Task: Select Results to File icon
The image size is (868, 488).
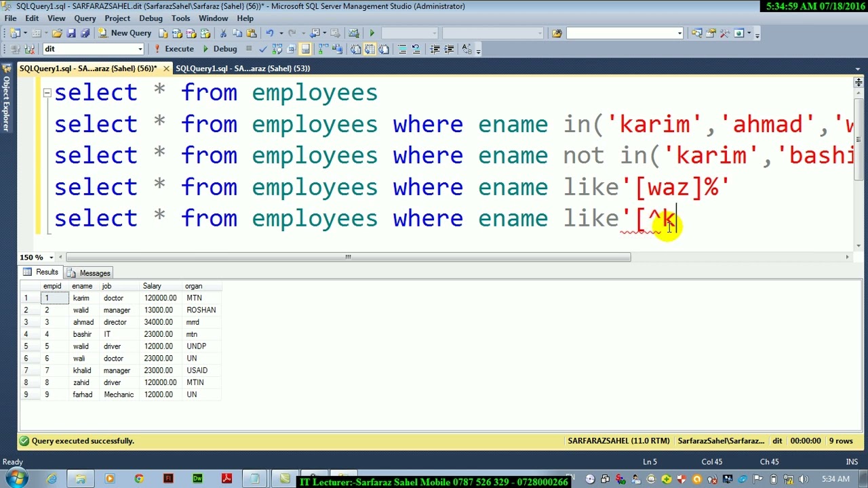Action: pyautogui.click(x=384, y=49)
